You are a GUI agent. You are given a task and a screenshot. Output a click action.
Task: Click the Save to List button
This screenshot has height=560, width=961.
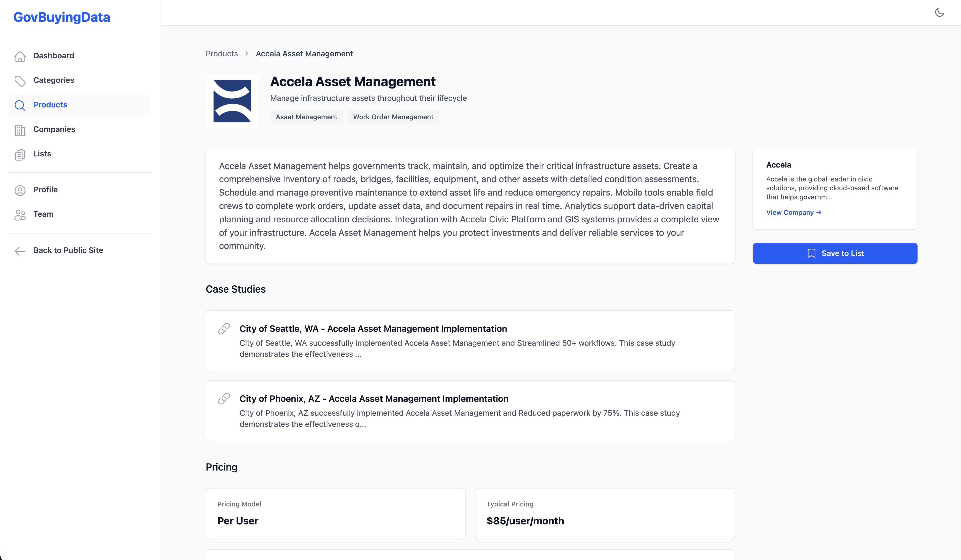tap(835, 253)
